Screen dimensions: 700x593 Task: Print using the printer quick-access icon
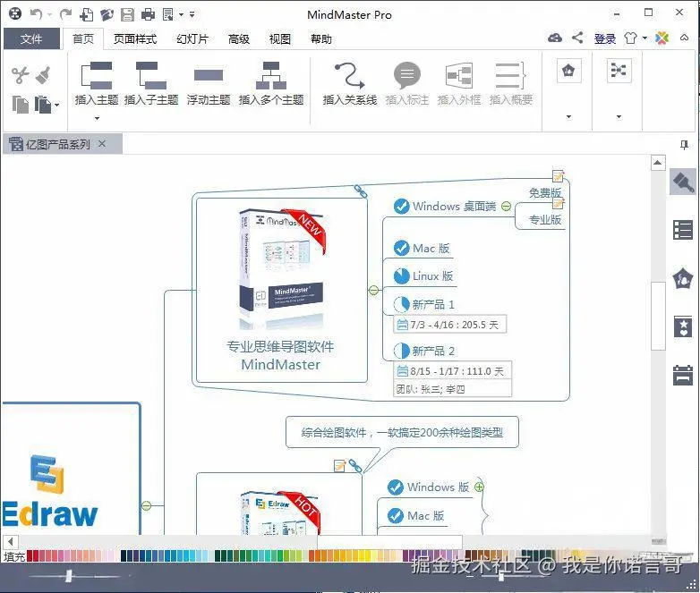pyautogui.click(x=148, y=14)
